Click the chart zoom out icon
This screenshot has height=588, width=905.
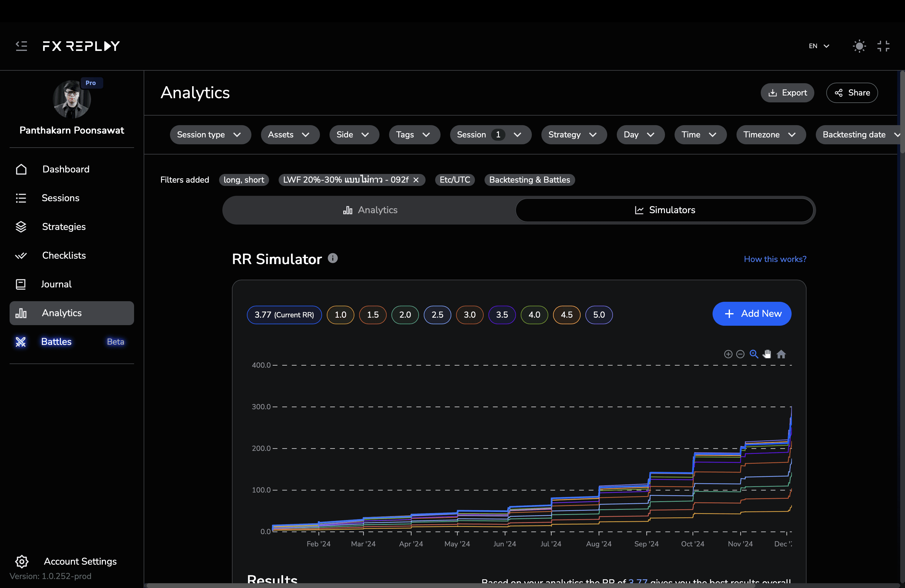click(x=740, y=354)
